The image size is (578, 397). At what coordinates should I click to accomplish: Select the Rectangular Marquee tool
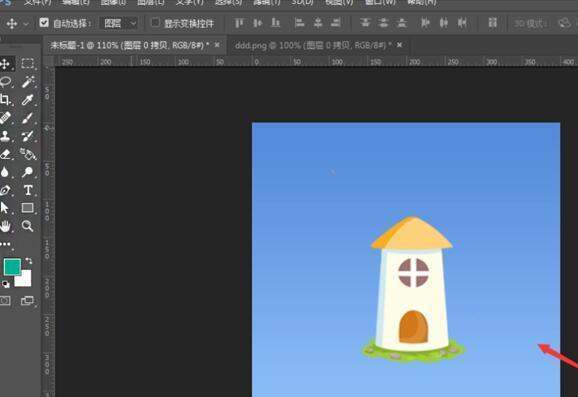tap(28, 64)
